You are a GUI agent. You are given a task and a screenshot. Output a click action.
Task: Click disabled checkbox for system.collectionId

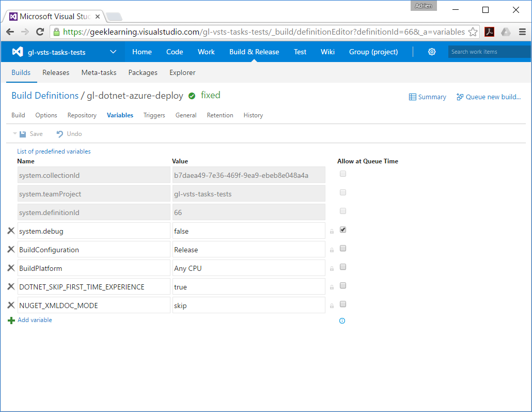(343, 174)
